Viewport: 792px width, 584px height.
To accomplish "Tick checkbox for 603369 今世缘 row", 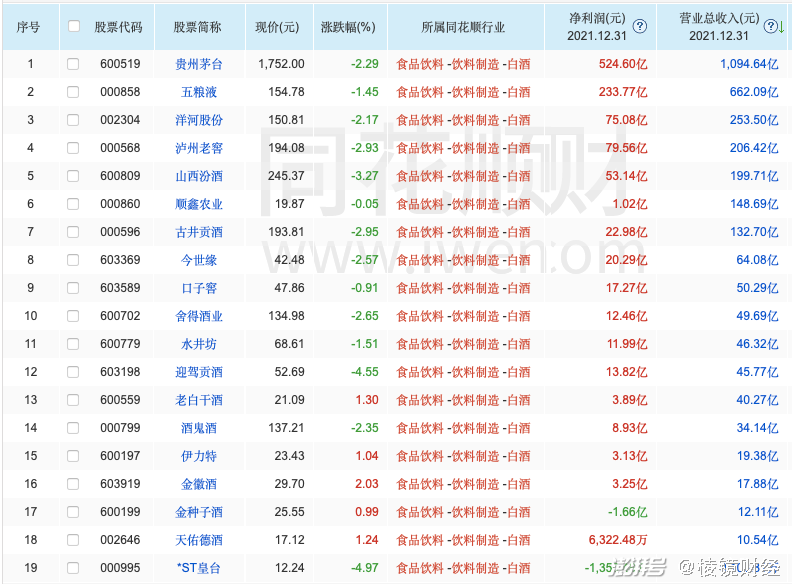I will point(73,260).
